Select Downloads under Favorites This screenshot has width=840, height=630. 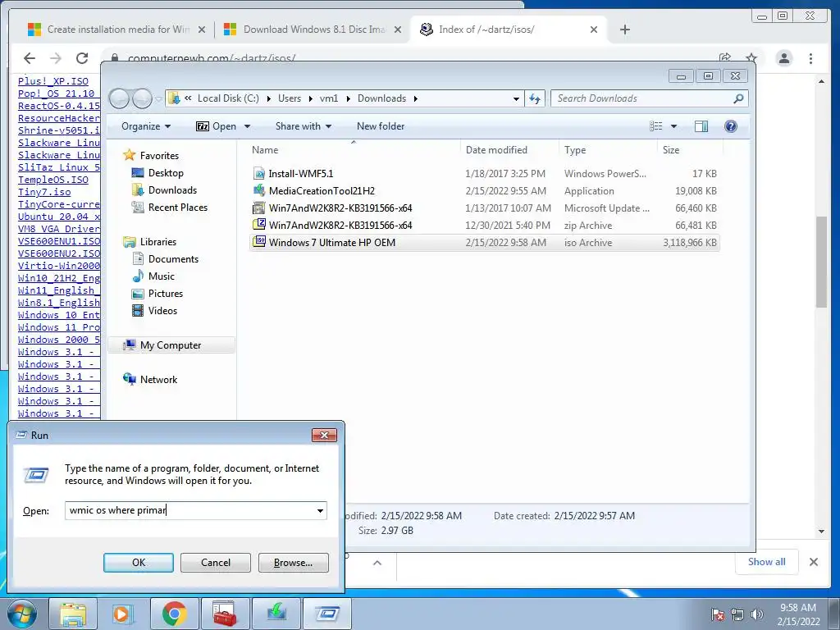[x=164, y=190]
